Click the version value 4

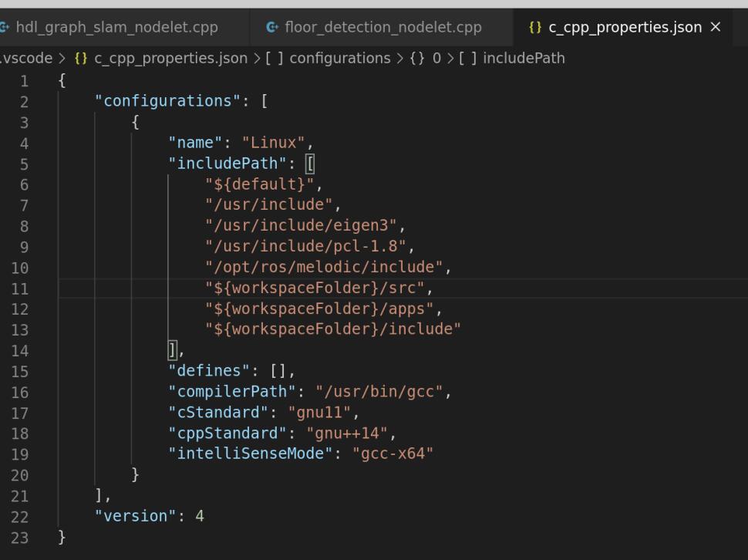[200, 516]
